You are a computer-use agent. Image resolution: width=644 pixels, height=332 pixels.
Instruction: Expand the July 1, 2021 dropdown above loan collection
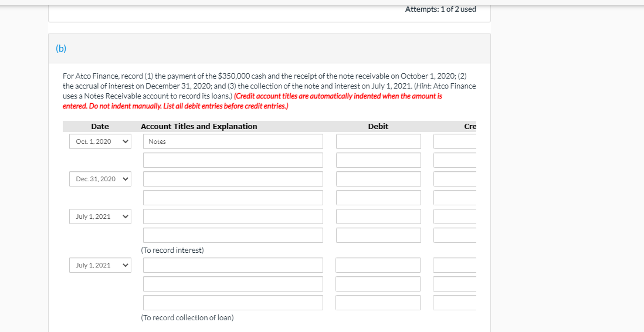(100, 265)
